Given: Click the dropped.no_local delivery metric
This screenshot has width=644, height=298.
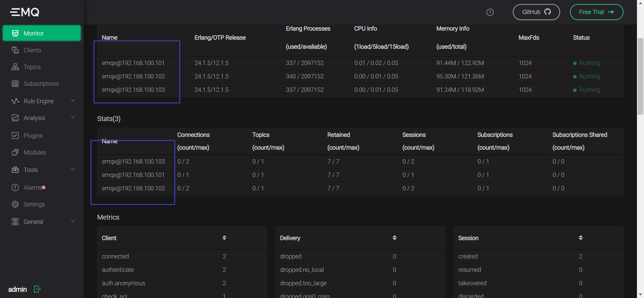Looking at the screenshot, I should coord(302,270).
